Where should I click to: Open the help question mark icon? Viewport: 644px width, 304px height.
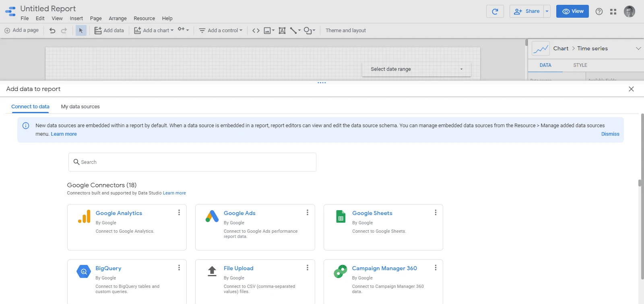pyautogui.click(x=599, y=12)
